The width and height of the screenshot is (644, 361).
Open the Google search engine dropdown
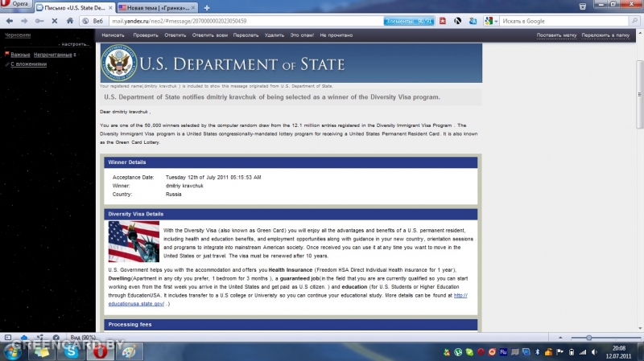point(491,21)
